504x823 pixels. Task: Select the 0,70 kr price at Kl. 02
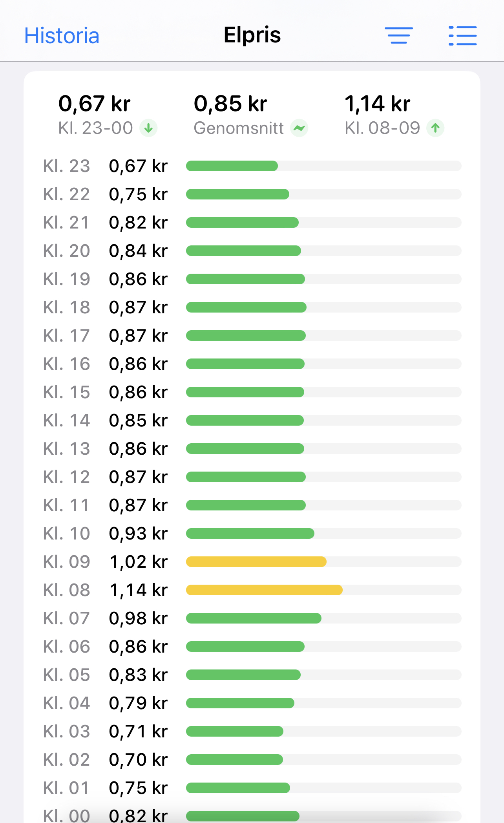pos(138,760)
